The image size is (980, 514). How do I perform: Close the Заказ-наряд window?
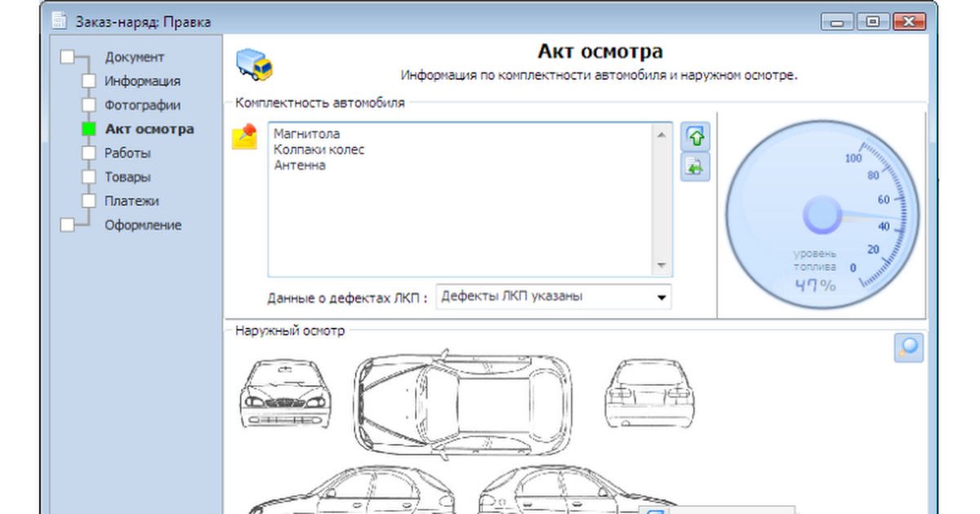click(909, 22)
